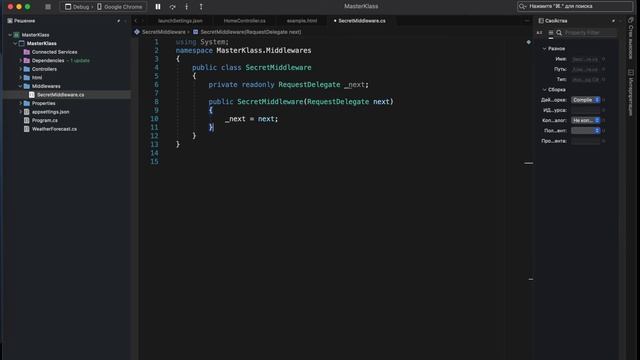Open the empty 'Пол...' property dropdown
This screenshot has height=360, width=640.
(x=586, y=131)
